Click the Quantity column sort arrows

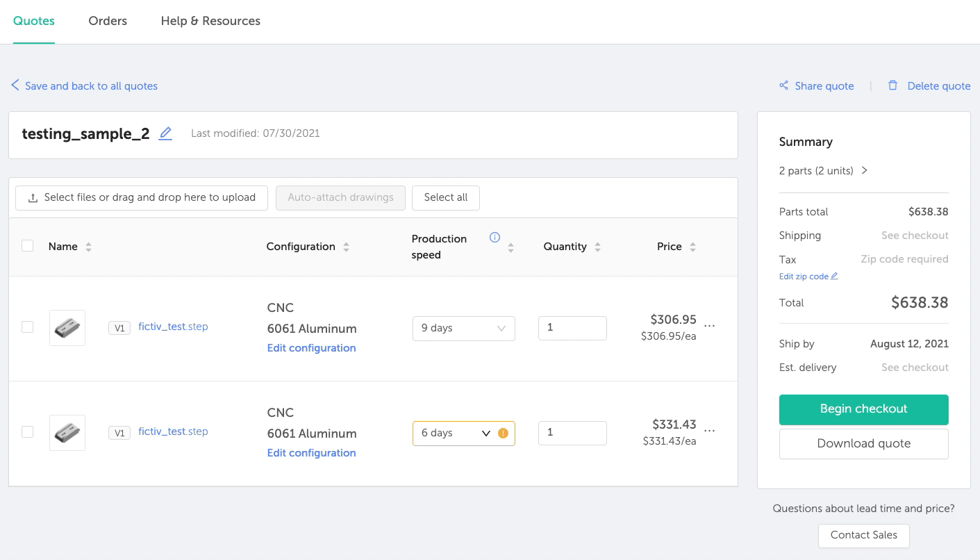(597, 247)
